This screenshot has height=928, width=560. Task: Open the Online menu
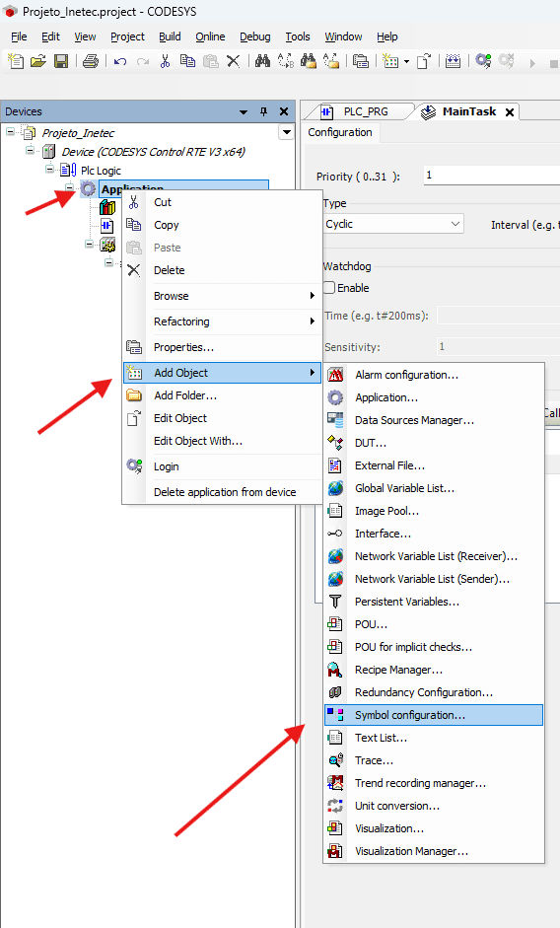pyautogui.click(x=210, y=36)
